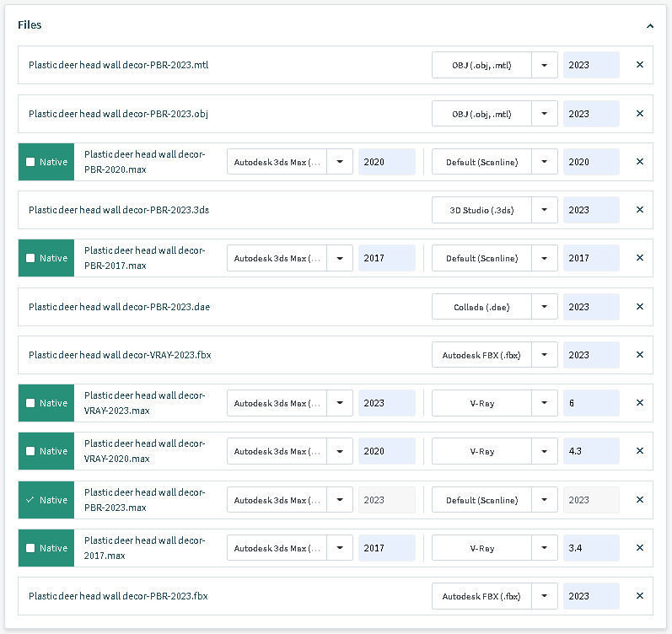
Task: Open Collada (.dae) format dropdown
Action: (x=545, y=307)
